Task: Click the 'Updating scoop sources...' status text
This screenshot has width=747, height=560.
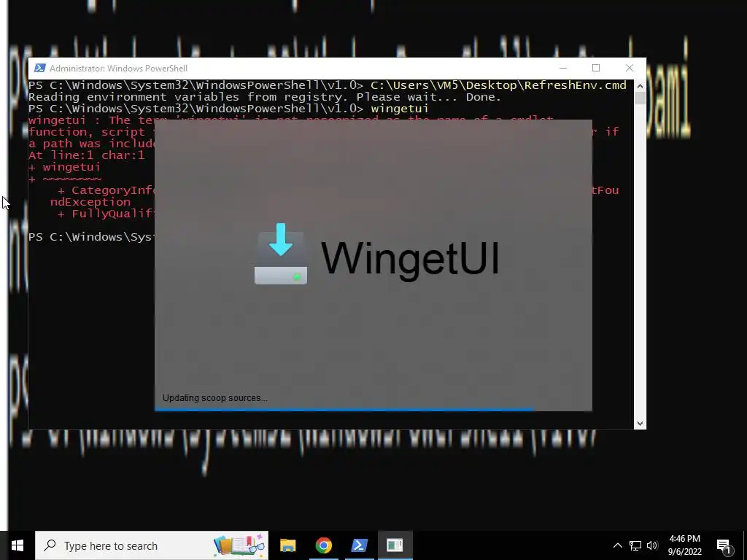Action: 215,398
